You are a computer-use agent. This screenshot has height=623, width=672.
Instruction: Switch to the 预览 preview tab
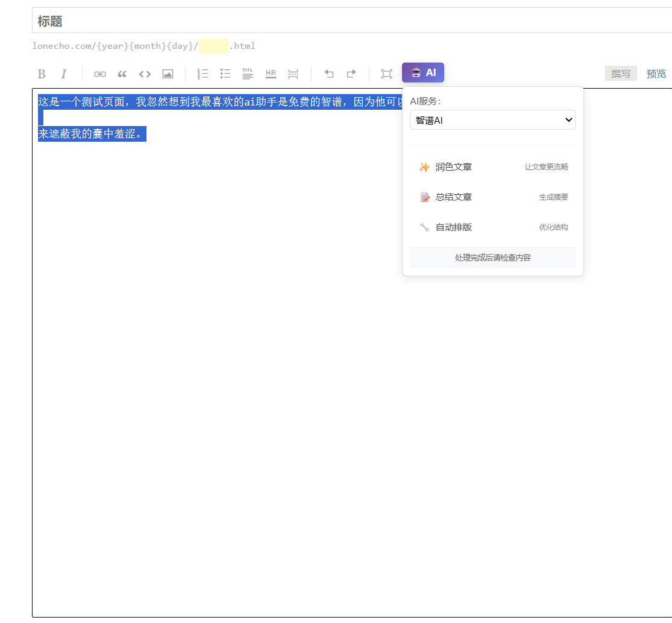[656, 74]
